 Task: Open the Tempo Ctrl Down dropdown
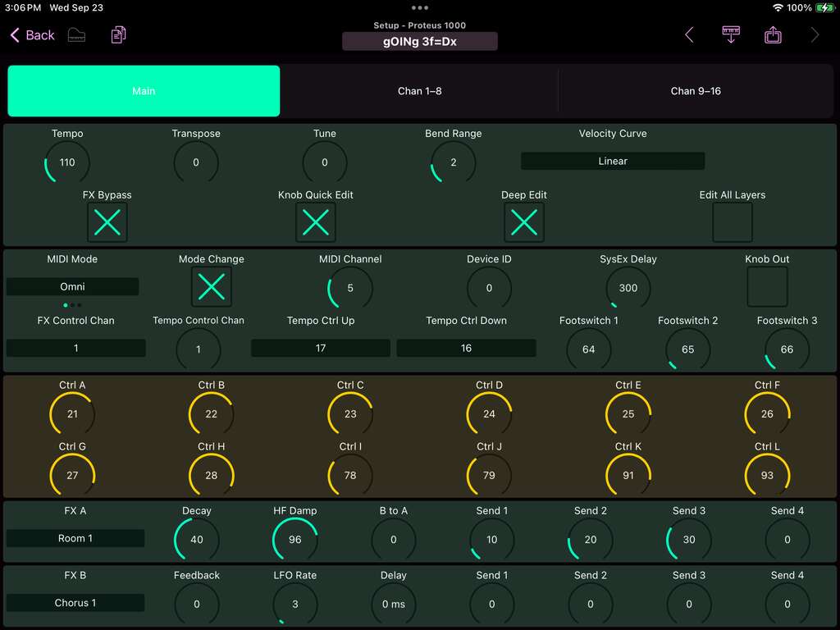click(466, 348)
